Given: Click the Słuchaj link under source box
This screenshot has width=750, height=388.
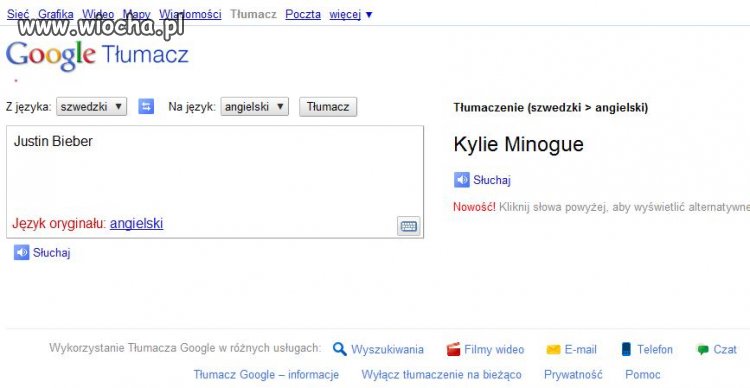Looking at the screenshot, I should coord(52,253).
